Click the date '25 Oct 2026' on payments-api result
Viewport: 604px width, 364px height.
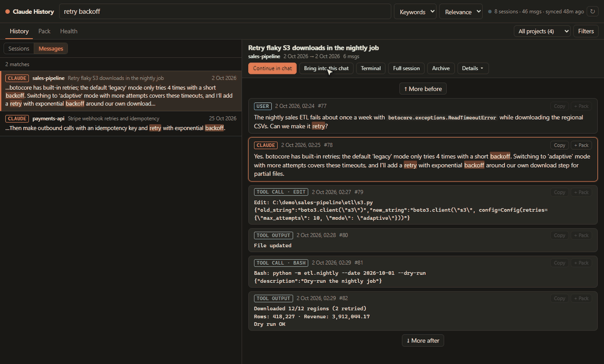[223, 118]
